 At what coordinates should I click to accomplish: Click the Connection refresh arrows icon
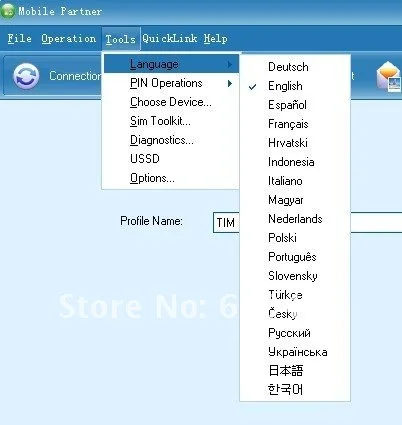(x=26, y=76)
